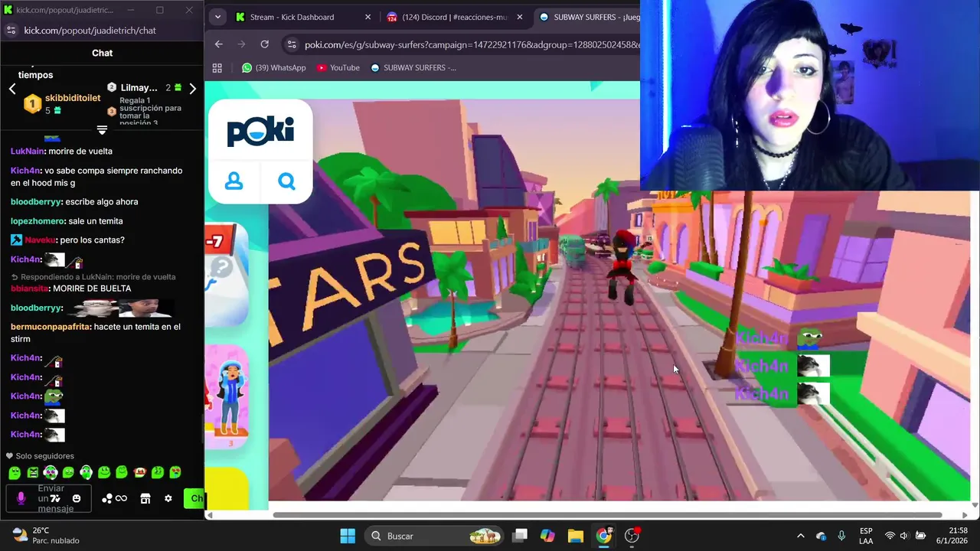Viewport: 980px width, 551px height.
Task: Click the green Chat send button
Action: (x=194, y=498)
